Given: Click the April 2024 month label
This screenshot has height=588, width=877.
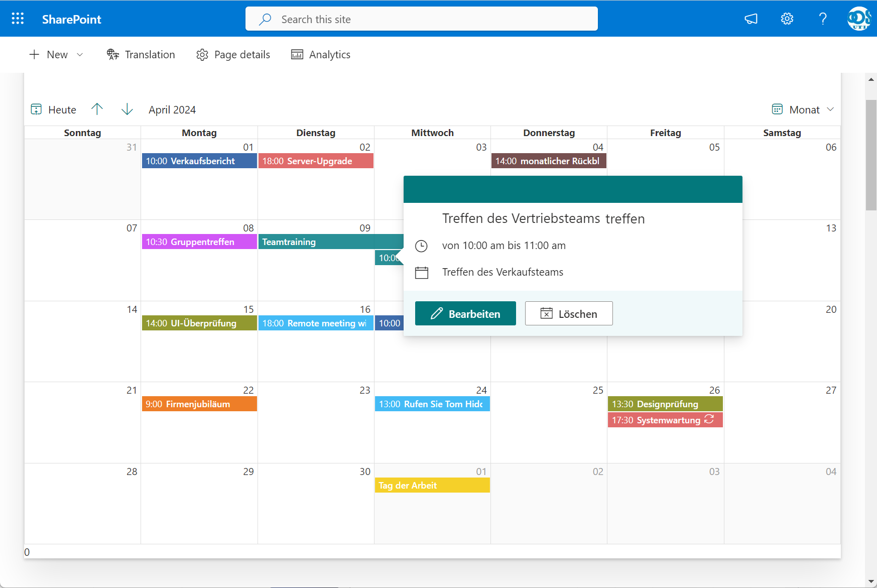Looking at the screenshot, I should point(172,110).
